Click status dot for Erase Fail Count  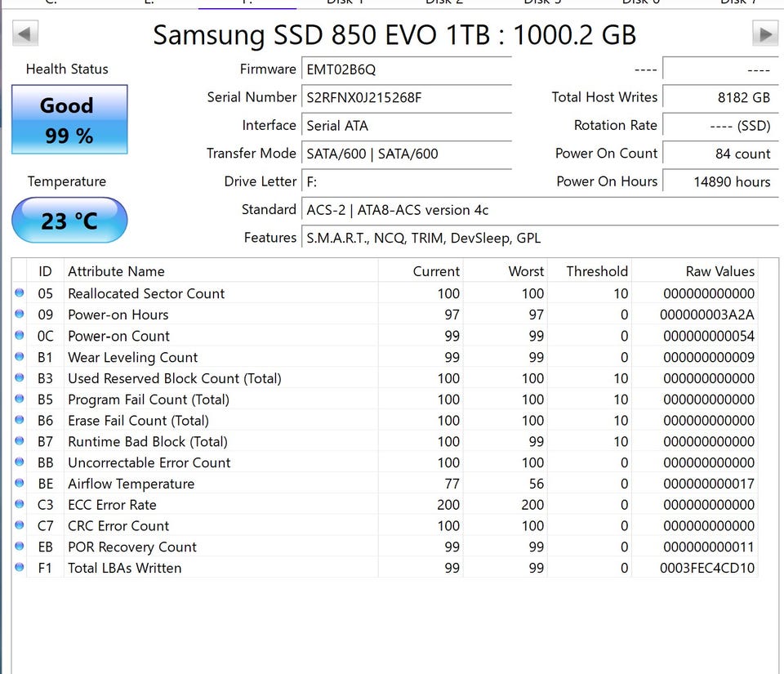20,420
